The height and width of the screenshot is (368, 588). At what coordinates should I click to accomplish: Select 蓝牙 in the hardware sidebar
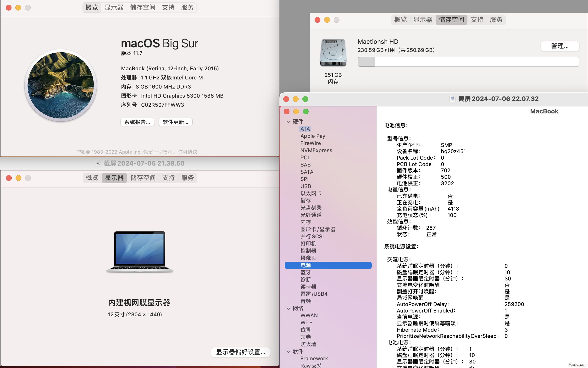point(305,272)
